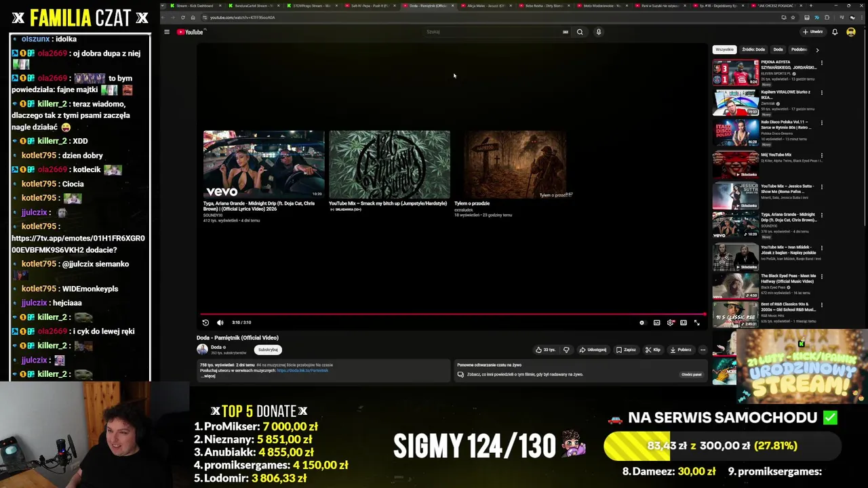Open the account avatar menu
868x488 pixels.
(850, 32)
